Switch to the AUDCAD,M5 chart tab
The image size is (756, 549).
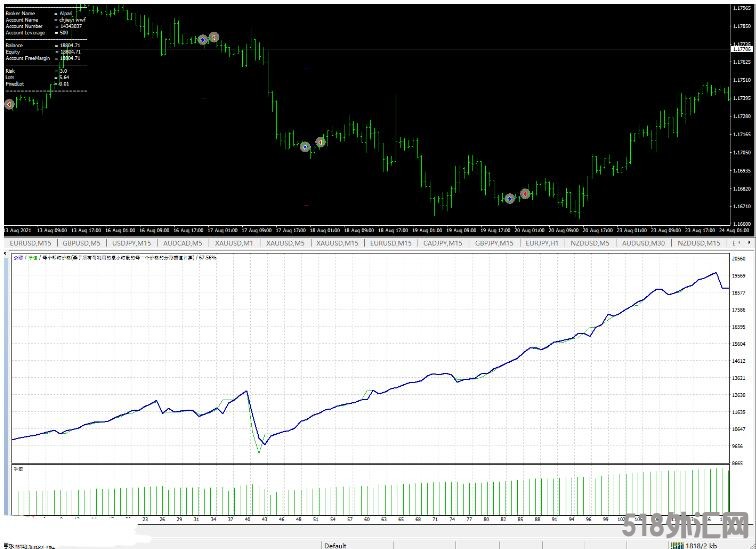tap(182, 243)
